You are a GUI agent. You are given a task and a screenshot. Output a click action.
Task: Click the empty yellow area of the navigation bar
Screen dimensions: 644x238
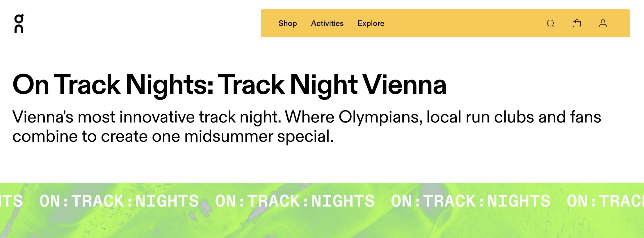tap(465, 23)
